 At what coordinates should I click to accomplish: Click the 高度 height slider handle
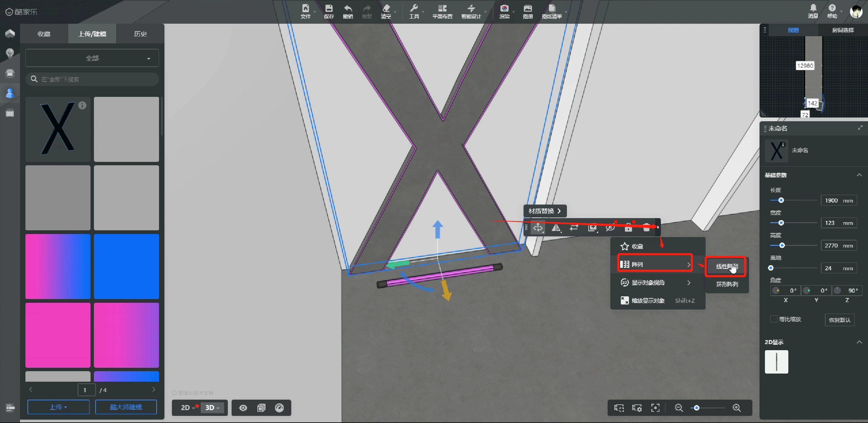click(782, 245)
